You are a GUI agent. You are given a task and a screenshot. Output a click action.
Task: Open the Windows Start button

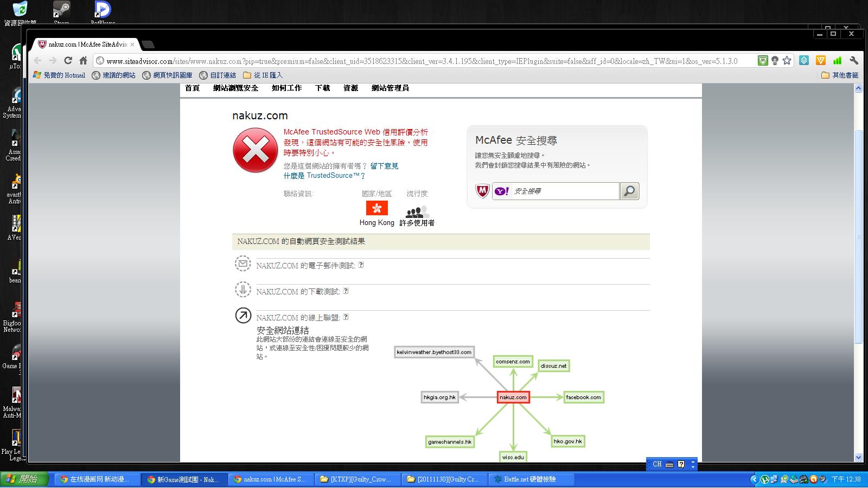[24, 479]
